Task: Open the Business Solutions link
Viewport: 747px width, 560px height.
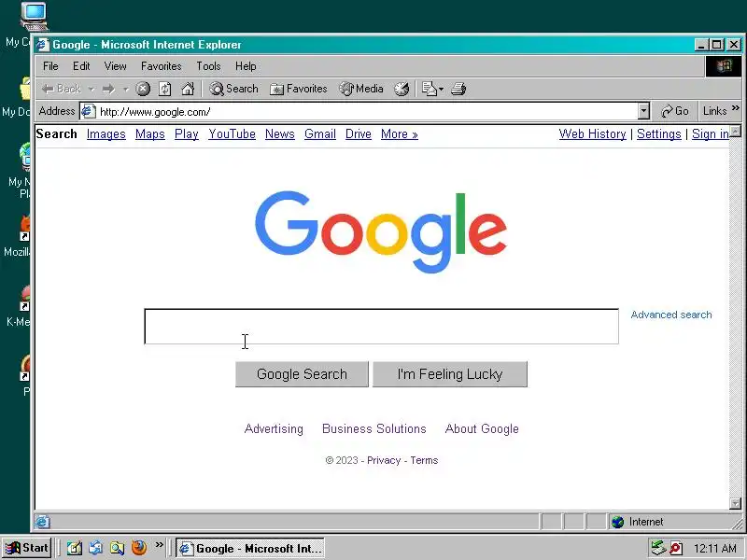Action: click(374, 429)
